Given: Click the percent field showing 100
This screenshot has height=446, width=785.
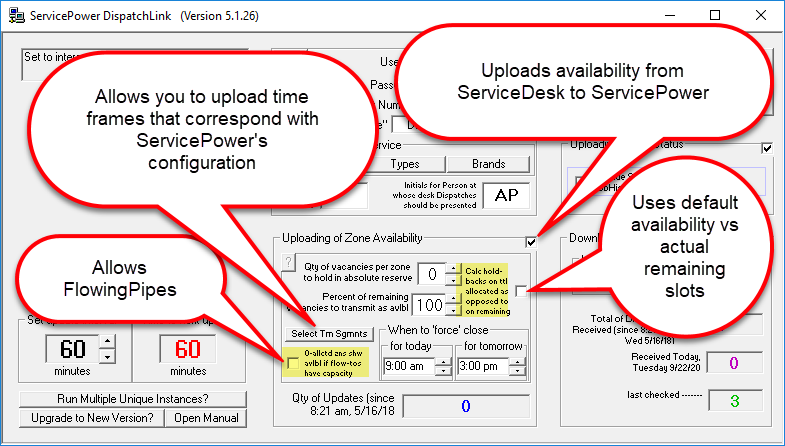Looking at the screenshot, I should (430, 305).
